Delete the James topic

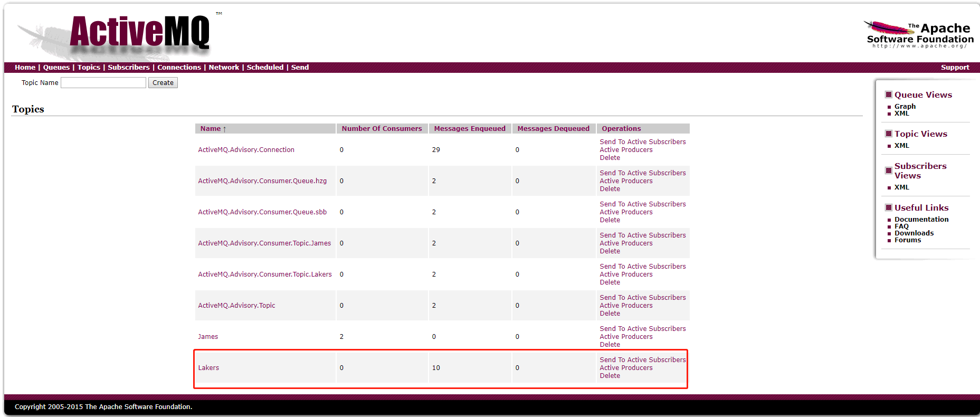tap(610, 345)
